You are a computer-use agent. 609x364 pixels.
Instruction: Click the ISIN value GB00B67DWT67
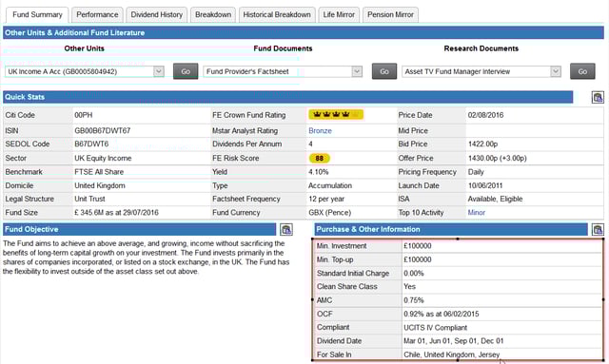(103, 131)
